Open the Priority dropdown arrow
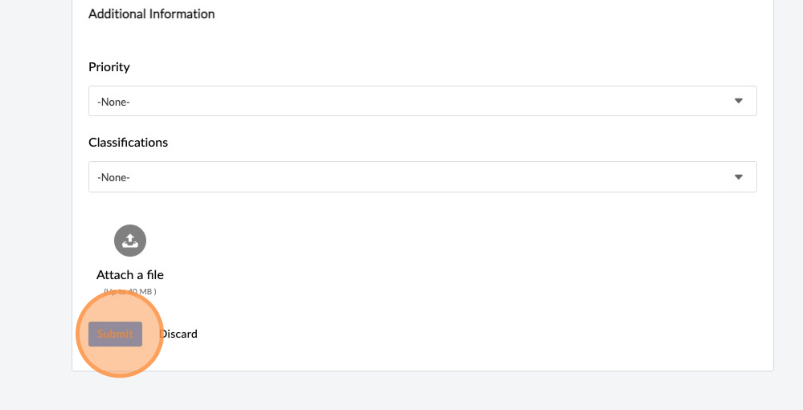 [x=739, y=101]
